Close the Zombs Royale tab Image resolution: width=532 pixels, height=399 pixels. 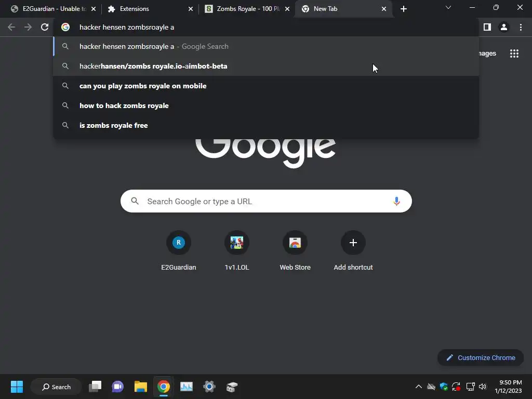pos(287,9)
